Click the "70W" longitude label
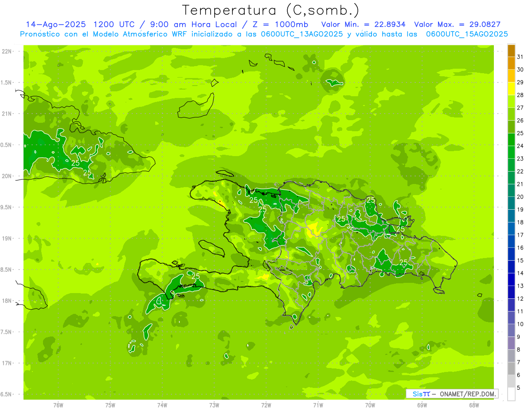The height and width of the screenshot is (411, 532). coord(370,405)
